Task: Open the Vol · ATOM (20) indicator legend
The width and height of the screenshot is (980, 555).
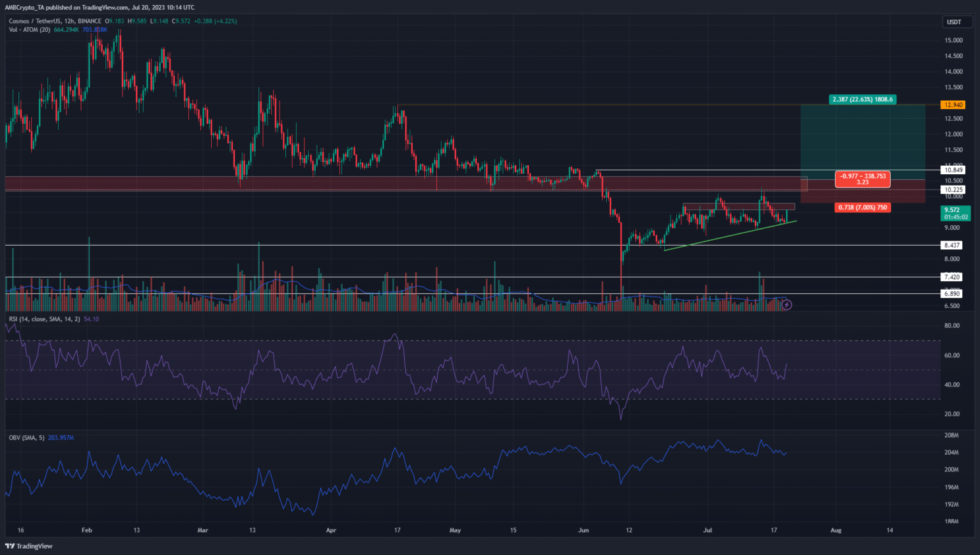Action: (29, 30)
